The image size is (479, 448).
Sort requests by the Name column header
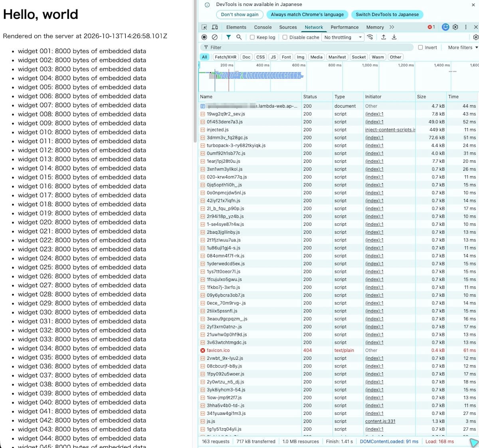pos(250,97)
